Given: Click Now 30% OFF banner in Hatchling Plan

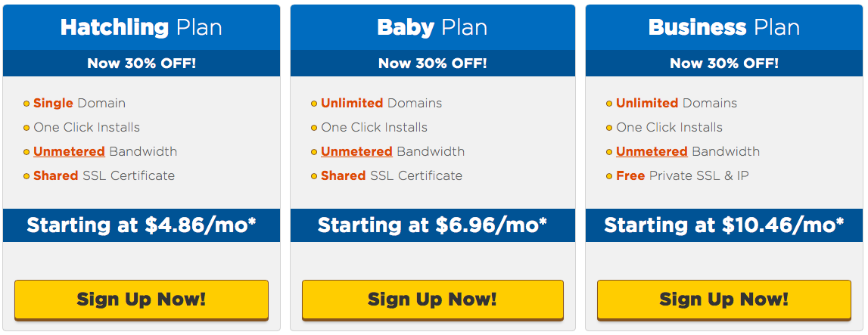Looking at the screenshot, I should 142,63.
